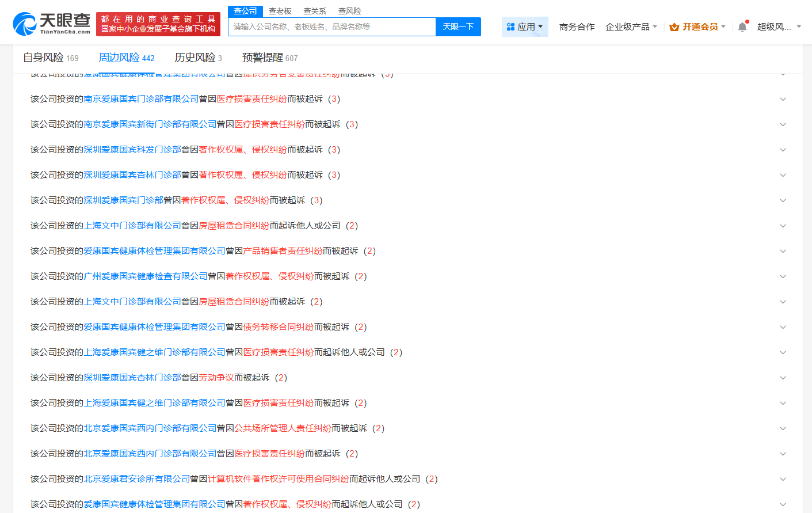Switch to 历史风险 3 tab
The width and height of the screenshot is (812, 513).
coord(198,58)
